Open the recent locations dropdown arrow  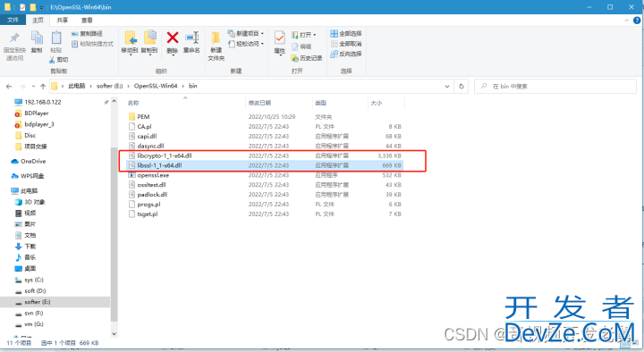click(x=33, y=86)
